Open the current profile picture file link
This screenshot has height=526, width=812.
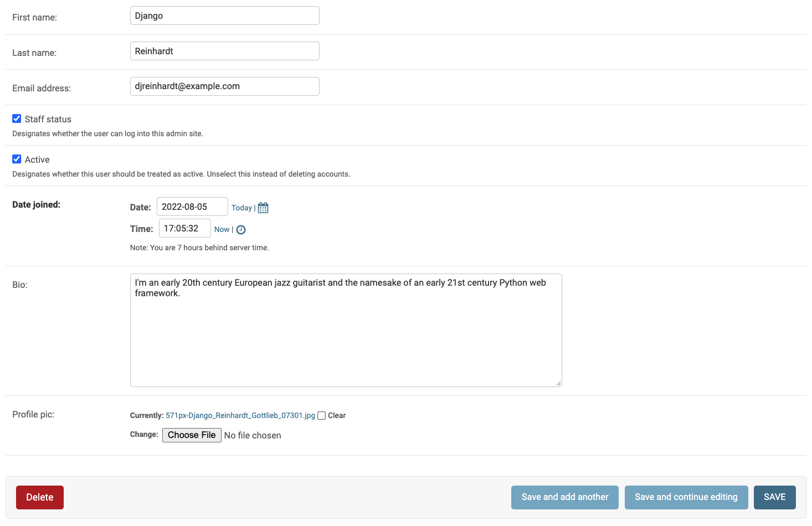point(240,415)
